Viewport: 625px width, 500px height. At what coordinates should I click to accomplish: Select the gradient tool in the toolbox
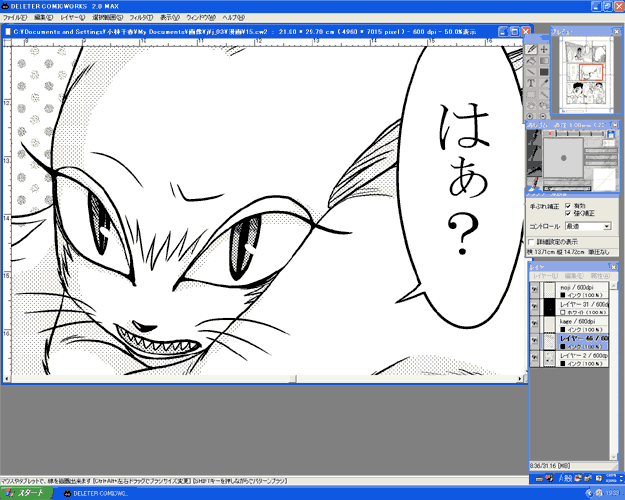pyautogui.click(x=544, y=61)
